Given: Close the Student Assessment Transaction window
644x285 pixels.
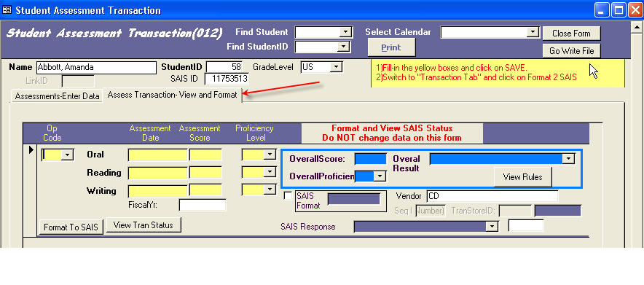Looking at the screenshot, I should 635,10.
